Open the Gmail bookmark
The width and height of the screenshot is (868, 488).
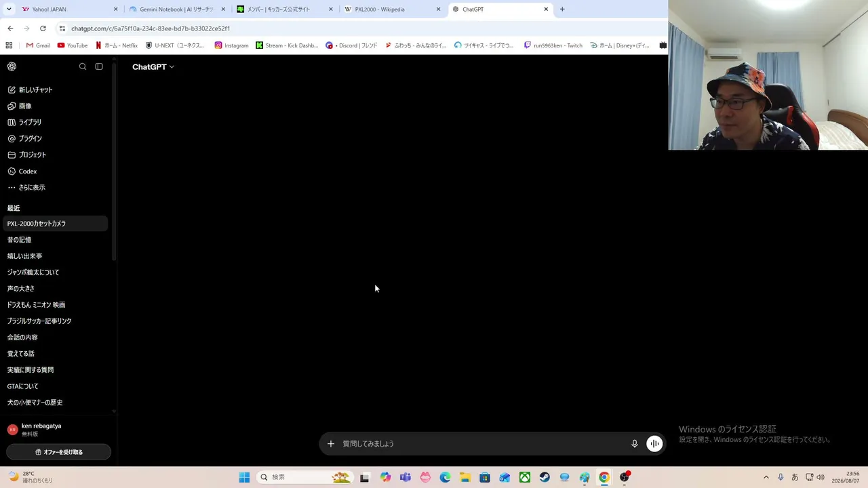38,45
